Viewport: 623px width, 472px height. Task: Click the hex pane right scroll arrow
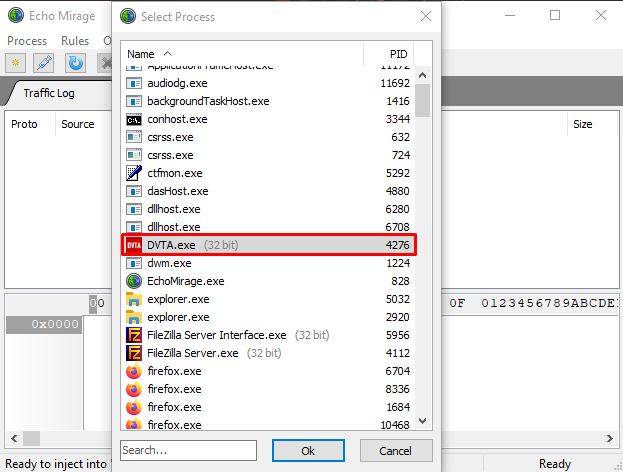click(x=610, y=439)
